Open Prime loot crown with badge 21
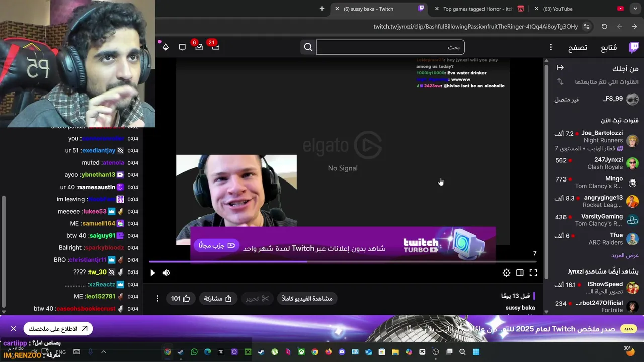This screenshot has width=644, height=362. click(216, 47)
